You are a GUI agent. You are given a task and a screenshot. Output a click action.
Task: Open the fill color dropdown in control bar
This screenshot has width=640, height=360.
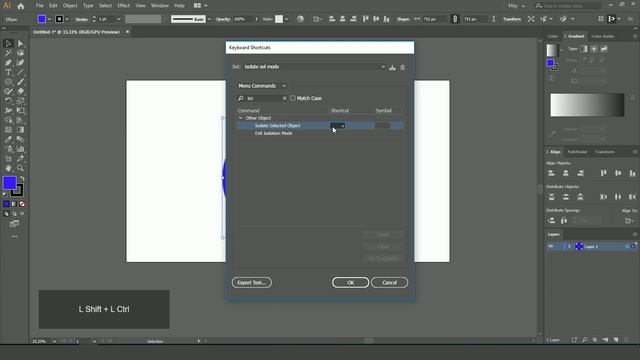pos(49,19)
